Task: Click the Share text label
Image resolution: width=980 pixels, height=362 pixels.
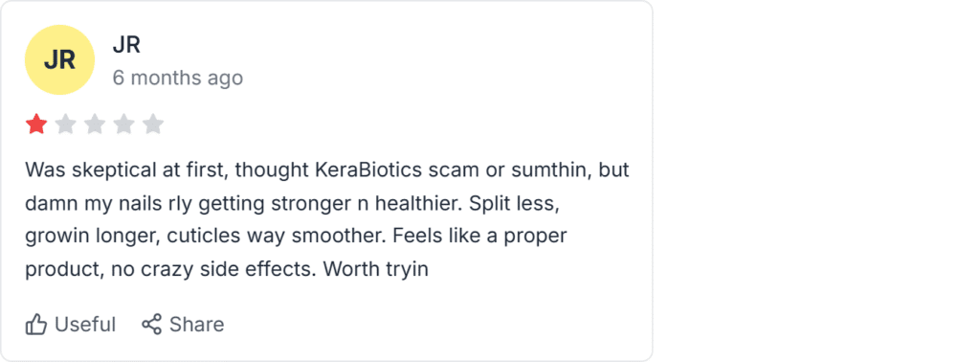Action: pyautogui.click(x=197, y=325)
